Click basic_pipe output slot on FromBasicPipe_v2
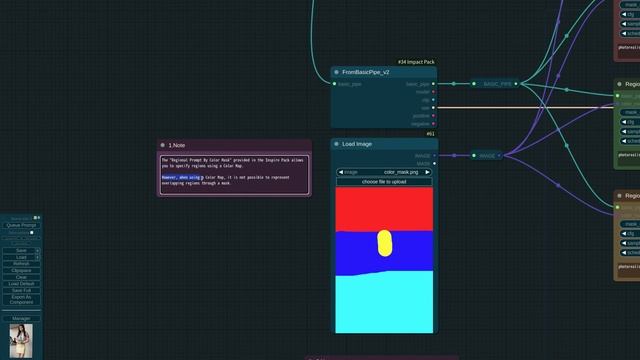640x360 pixels. [433, 84]
